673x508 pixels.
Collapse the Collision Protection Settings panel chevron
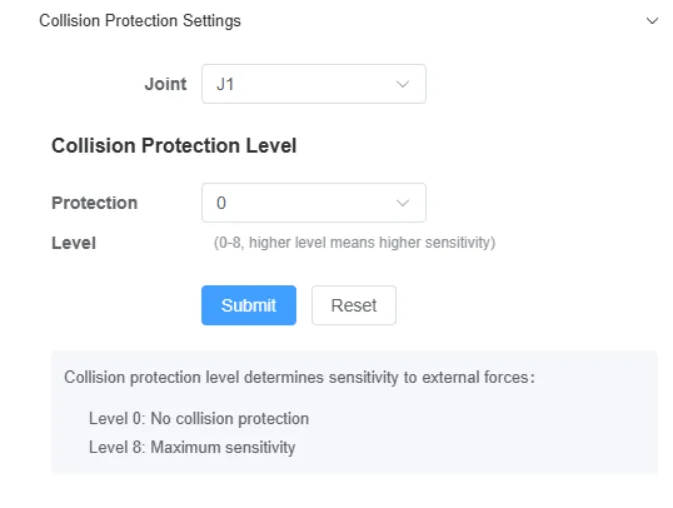(653, 21)
